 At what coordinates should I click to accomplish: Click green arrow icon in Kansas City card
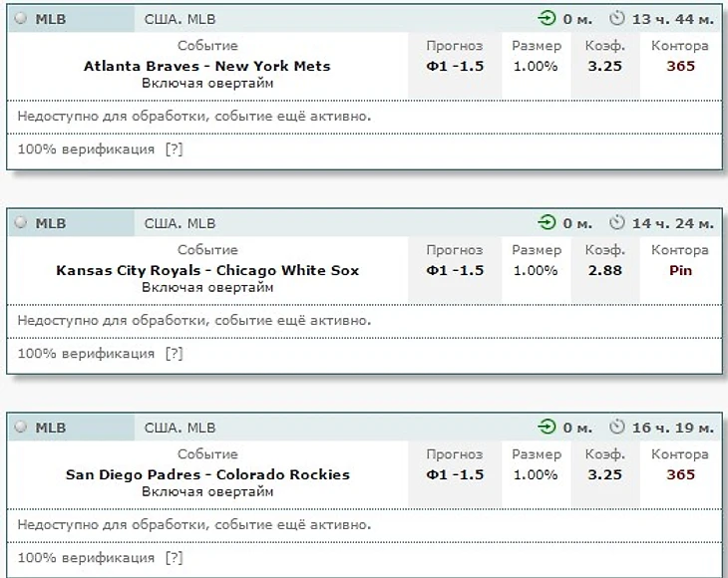546,222
